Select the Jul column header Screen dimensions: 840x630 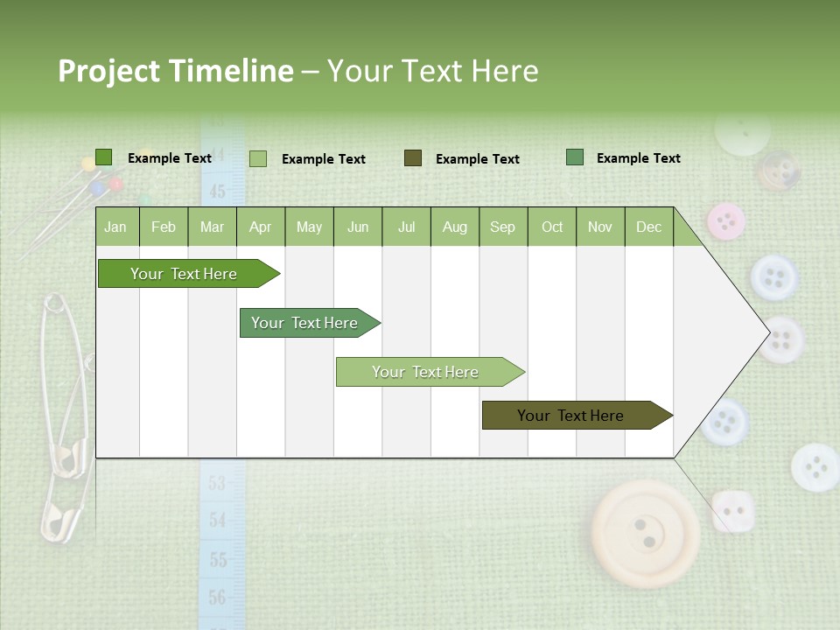click(406, 227)
